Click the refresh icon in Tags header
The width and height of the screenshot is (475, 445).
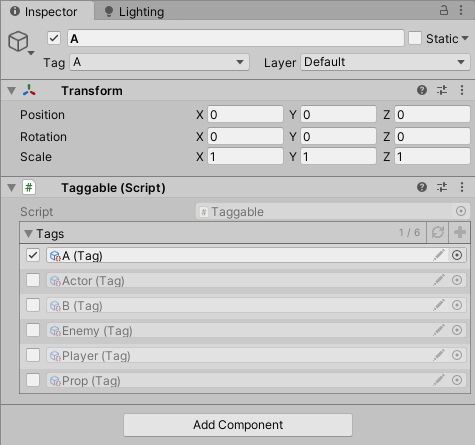click(438, 232)
